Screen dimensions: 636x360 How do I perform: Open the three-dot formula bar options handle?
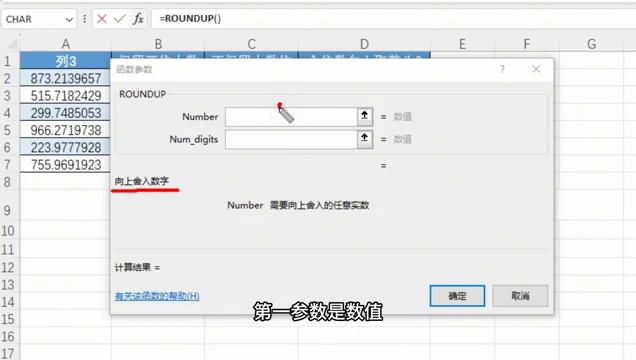(84, 19)
